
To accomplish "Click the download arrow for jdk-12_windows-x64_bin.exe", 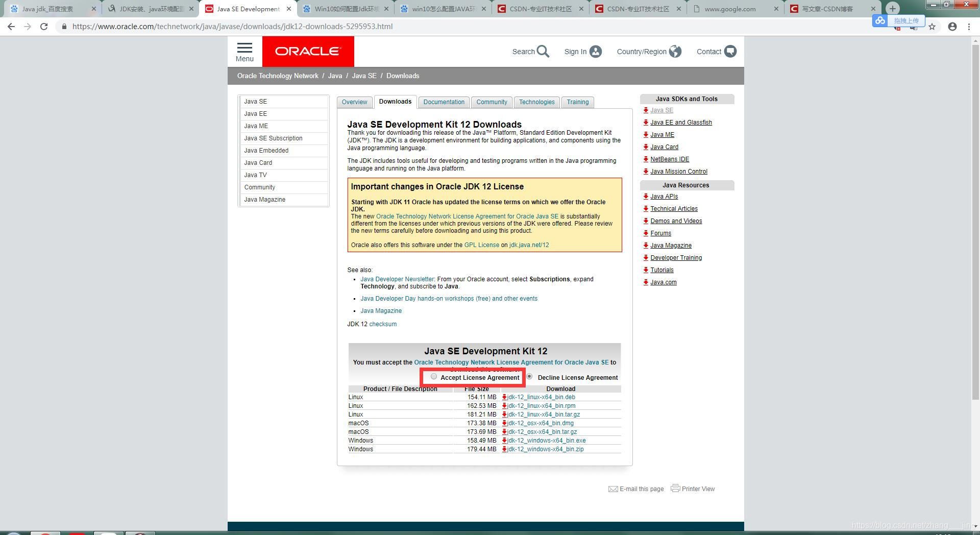I will click(504, 441).
